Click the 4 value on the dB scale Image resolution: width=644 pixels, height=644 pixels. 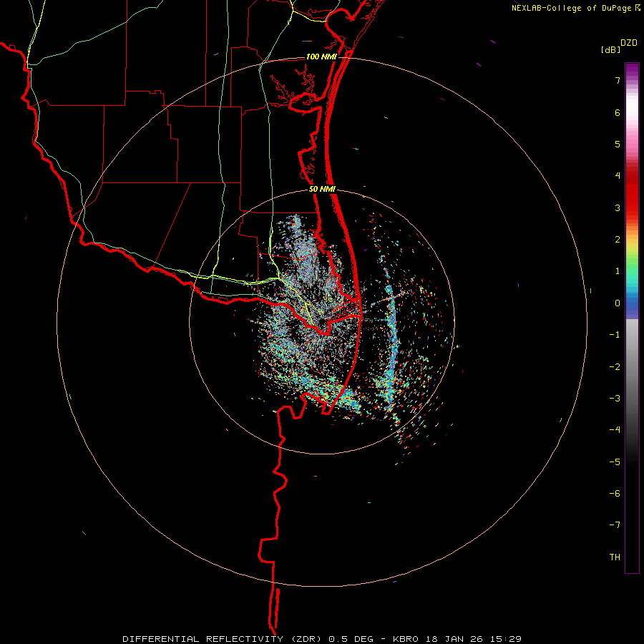[618, 176]
